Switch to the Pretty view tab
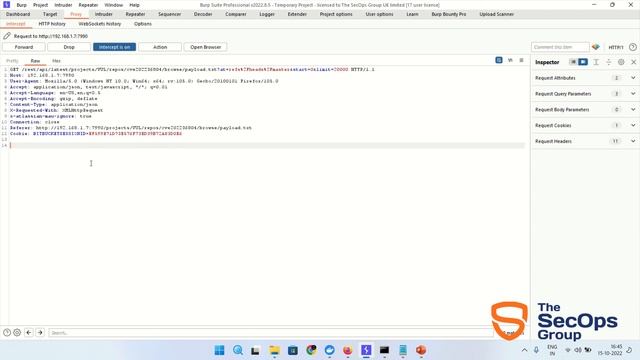This screenshot has width=640, height=360. tap(12, 61)
